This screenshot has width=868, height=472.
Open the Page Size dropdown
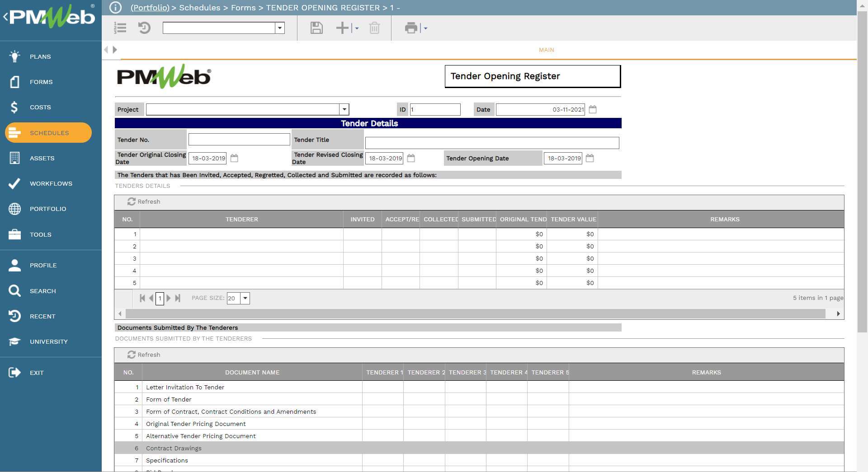(x=245, y=298)
